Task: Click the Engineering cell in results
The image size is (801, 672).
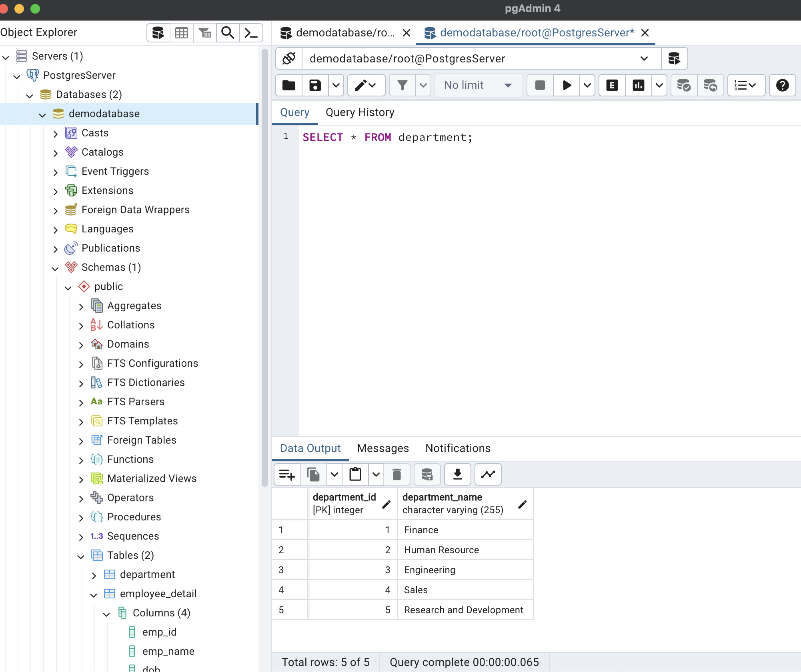Action: tap(465, 570)
